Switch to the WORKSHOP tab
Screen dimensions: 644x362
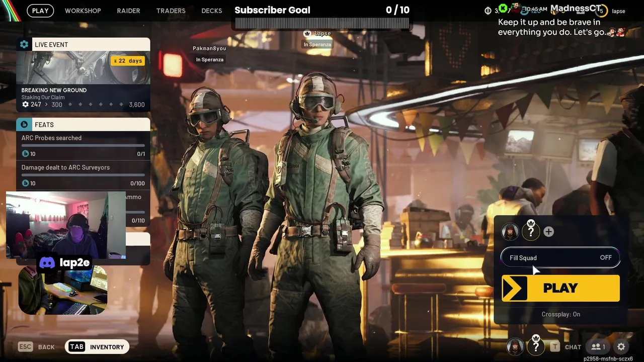click(83, 11)
